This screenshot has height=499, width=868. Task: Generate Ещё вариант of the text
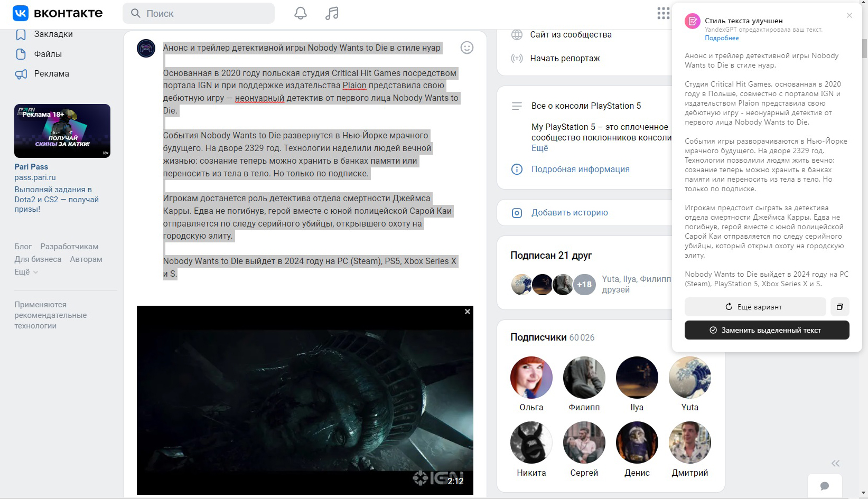755,307
